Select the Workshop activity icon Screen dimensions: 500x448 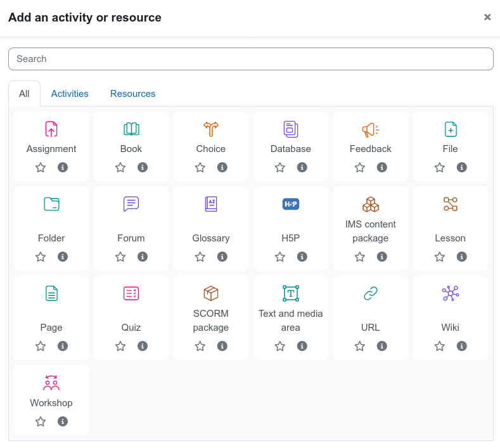pyautogui.click(x=51, y=383)
